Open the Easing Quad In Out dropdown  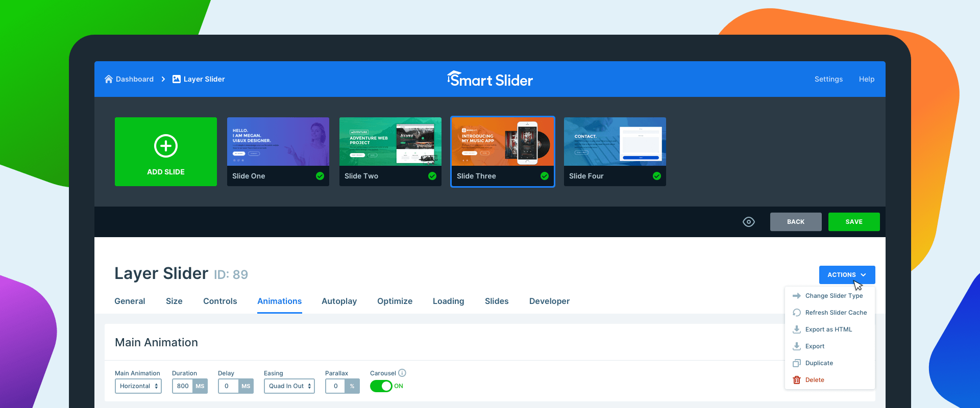289,386
